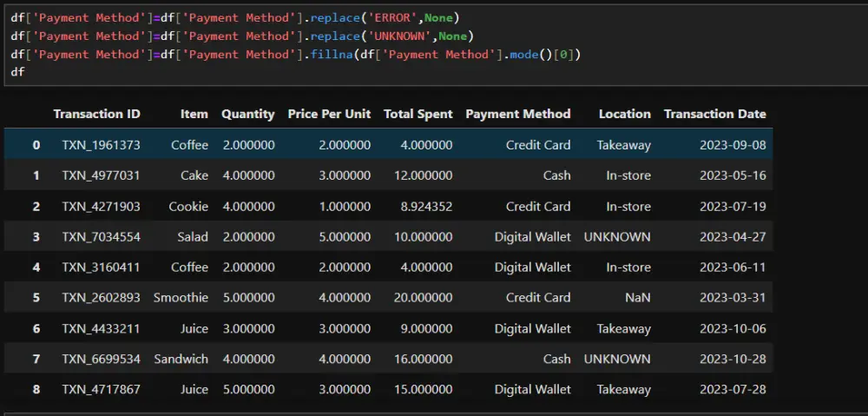Click Takeaway location in TXN_1961373 row
This screenshot has height=416, width=868.
[624, 145]
